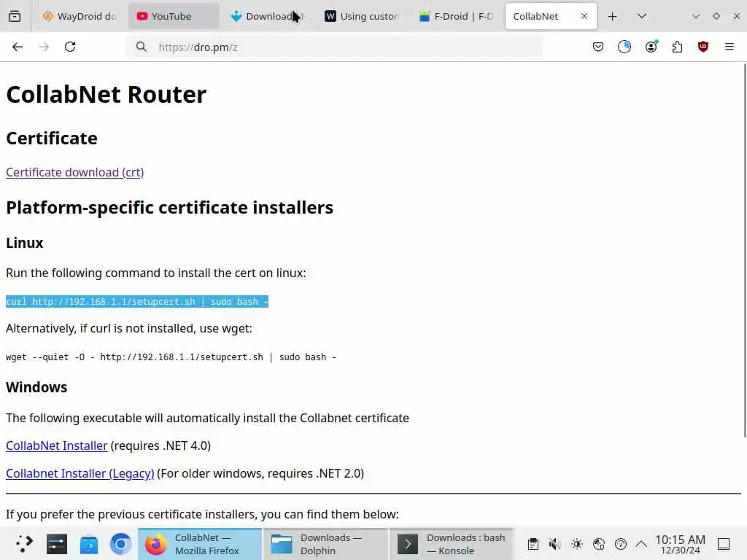Click the highlighted curl setupcert command
This screenshot has width=747, height=560.
click(x=137, y=301)
